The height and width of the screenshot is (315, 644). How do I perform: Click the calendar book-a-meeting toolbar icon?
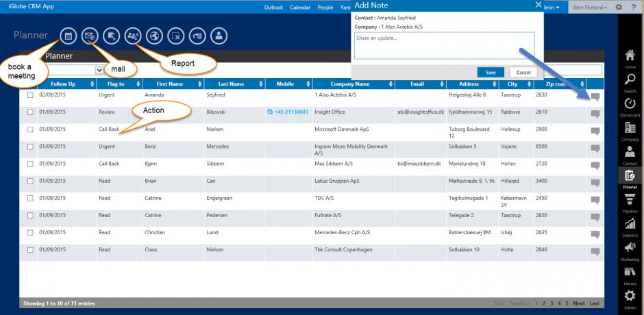[x=69, y=36]
